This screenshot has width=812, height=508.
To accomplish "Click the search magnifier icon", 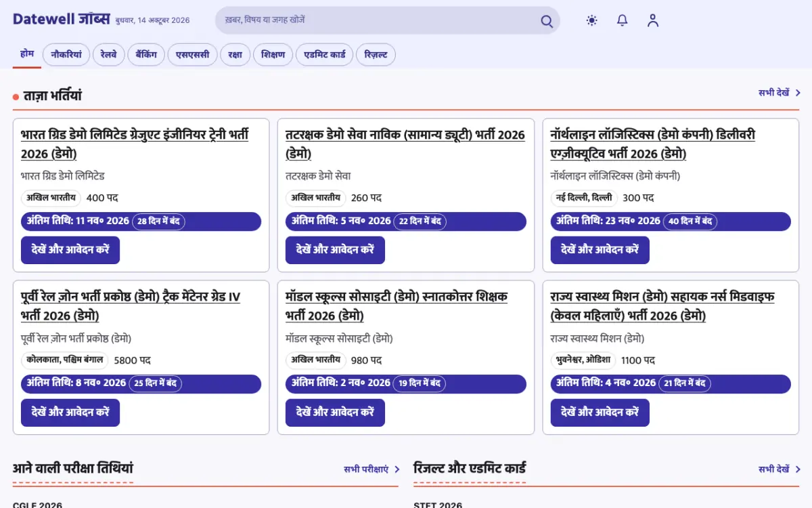I will pyautogui.click(x=547, y=21).
